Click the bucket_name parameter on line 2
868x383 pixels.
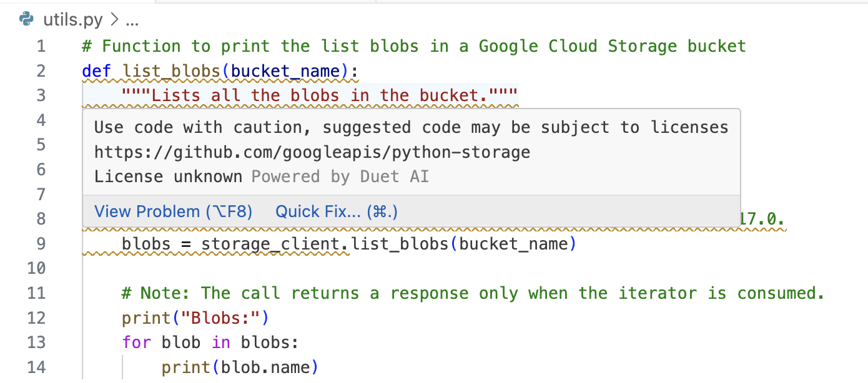click(x=285, y=71)
